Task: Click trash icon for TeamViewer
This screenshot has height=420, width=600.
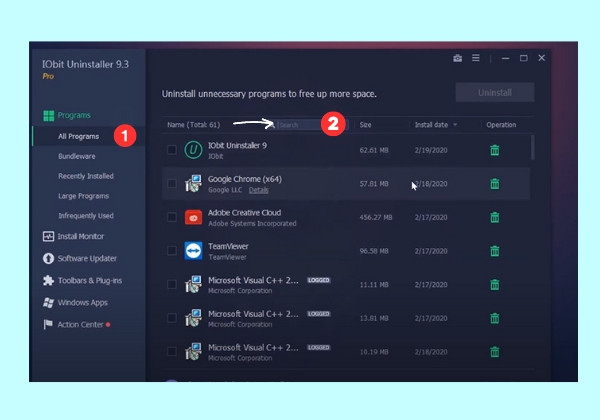Action: click(494, 251)
